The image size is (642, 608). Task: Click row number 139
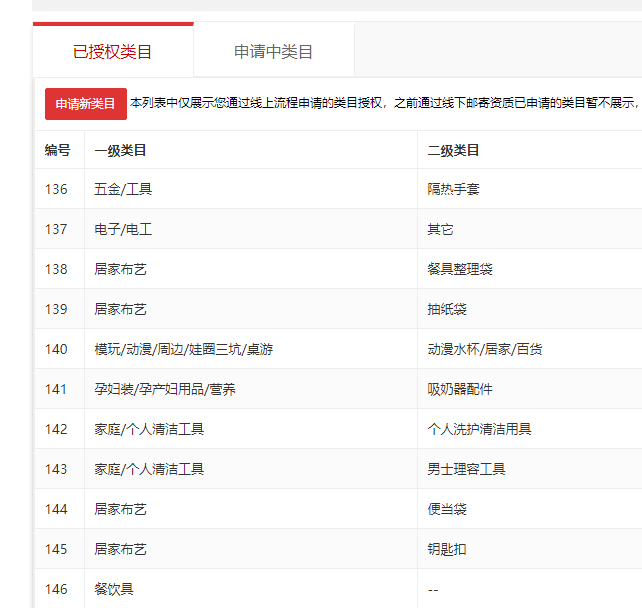click(56, 309)
